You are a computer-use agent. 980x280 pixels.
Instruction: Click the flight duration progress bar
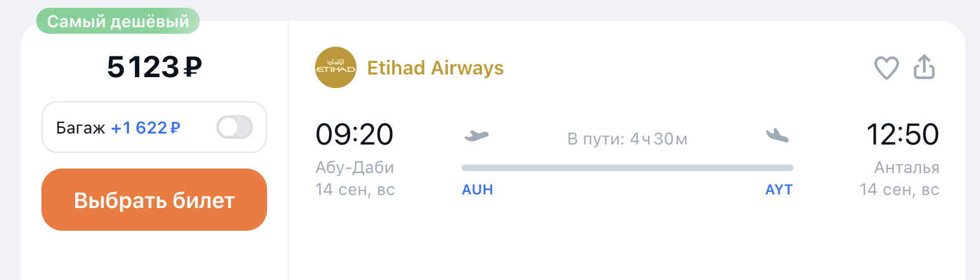[627, 168]
